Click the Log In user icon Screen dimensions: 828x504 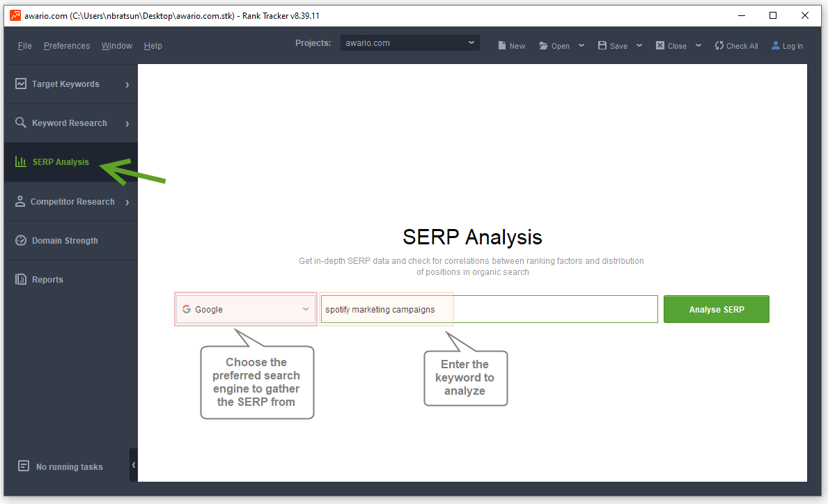(x=776, y=45)
